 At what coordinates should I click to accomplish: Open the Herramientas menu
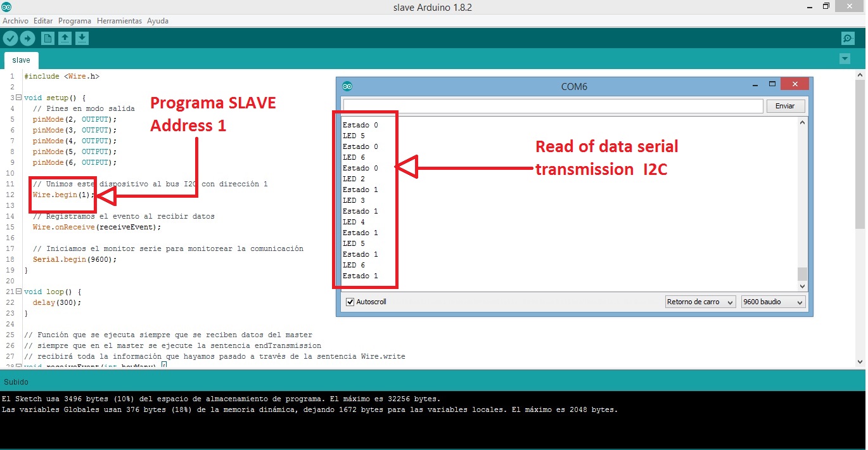click(x=119, y=21)
